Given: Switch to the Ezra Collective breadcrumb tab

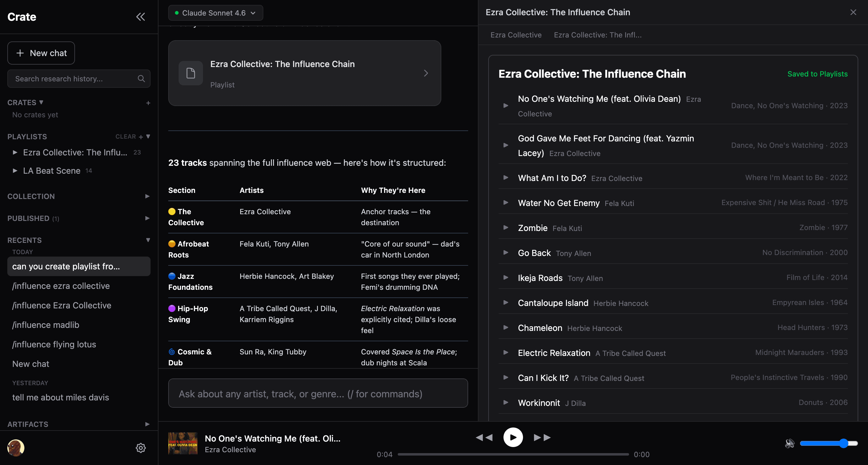Looking at the screenshot, I should 516,35.
